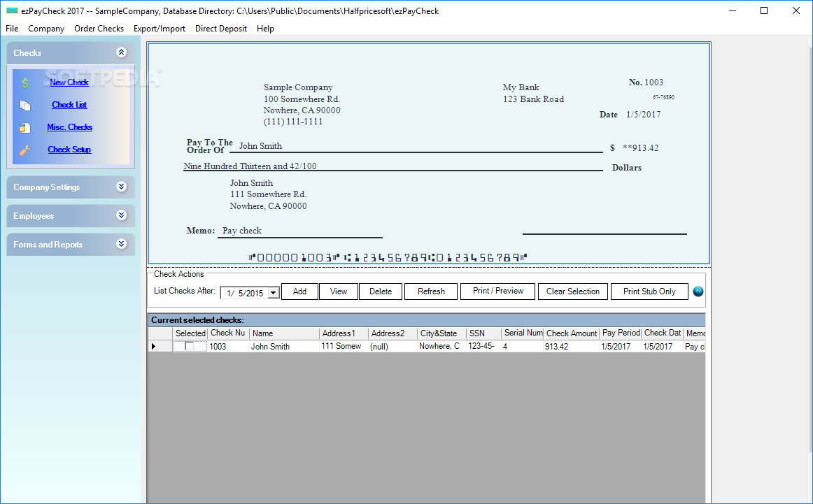Select the 913.42 check amount cell
The width and height of the screenshot is (813, 504).
point(572,346)
